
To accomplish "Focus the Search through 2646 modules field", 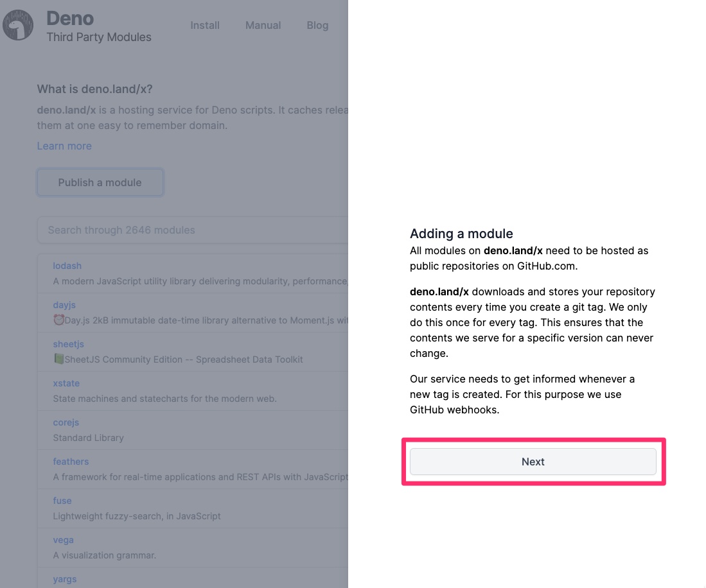I will pos(193,230).
